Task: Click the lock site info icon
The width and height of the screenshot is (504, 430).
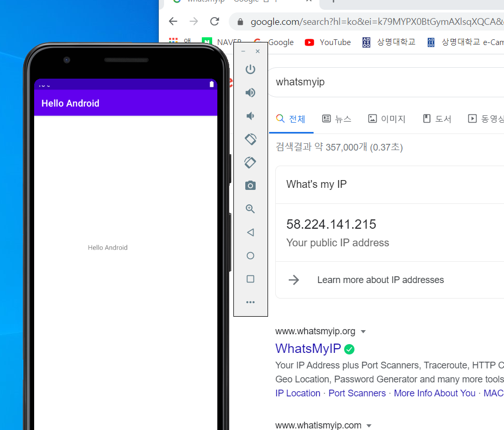Action: (240, 22)
